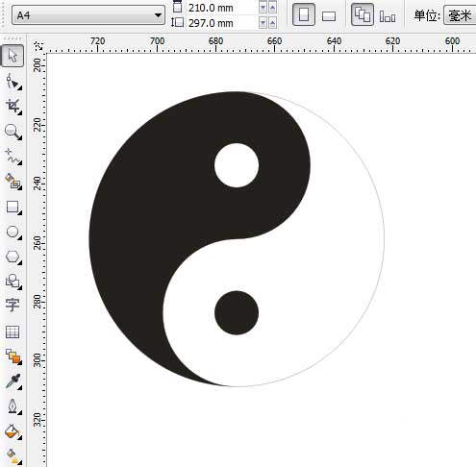
Task: Select the Ellipse tool
Action: pyautogui.click(x=13, y=232)
